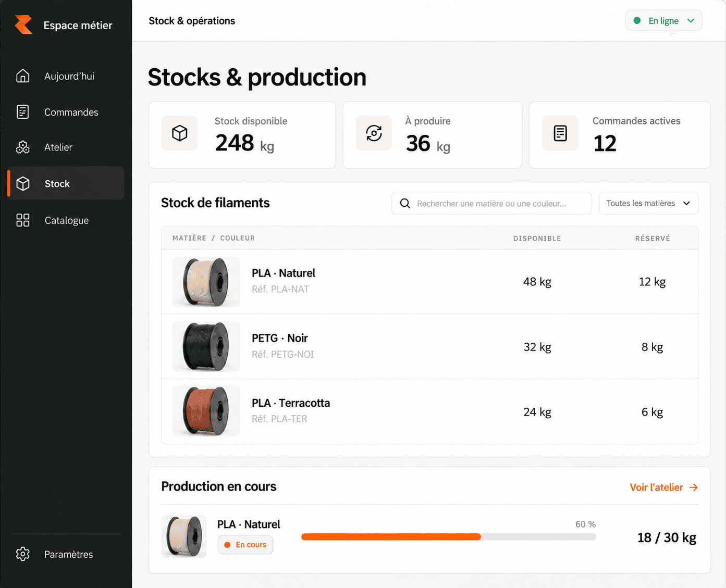Open Paramètres from the sidebar
The image size is (726, 588).
(66, 554)
